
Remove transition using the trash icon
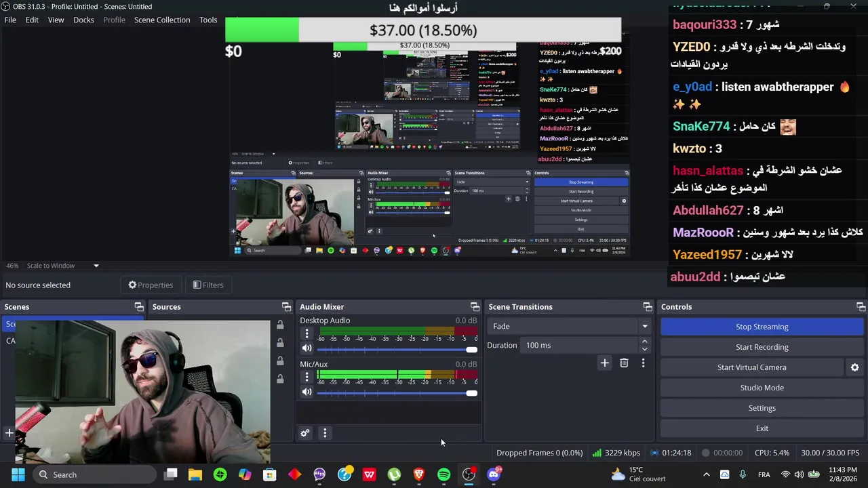[624, 363]
